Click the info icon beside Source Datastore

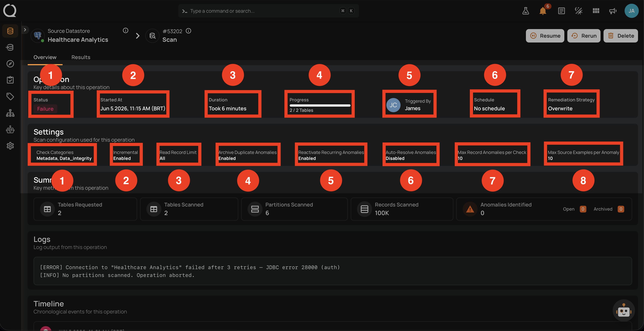click(126, 31)
